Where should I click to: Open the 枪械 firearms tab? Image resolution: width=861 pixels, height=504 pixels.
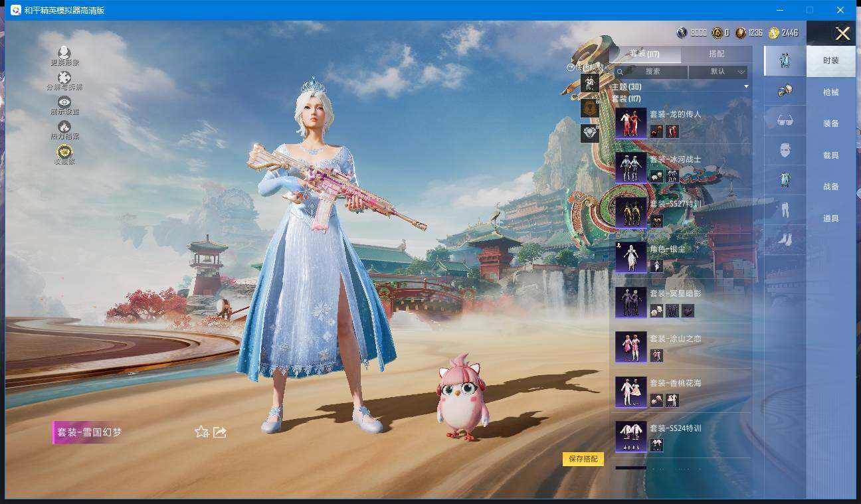click(x=830, y=92)
